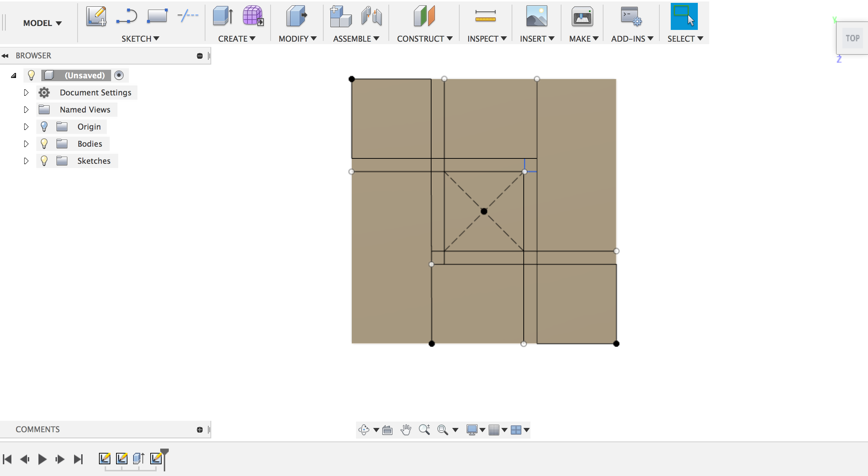
Task: Toggle Origin folder lightbulb visibility
Action: coord(44,127)
